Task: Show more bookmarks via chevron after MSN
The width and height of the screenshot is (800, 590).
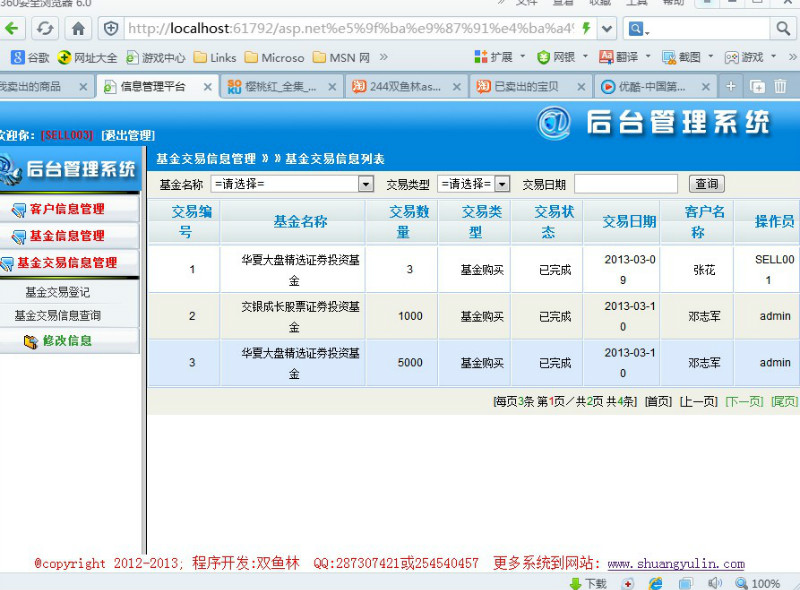Action: point(384,57)
